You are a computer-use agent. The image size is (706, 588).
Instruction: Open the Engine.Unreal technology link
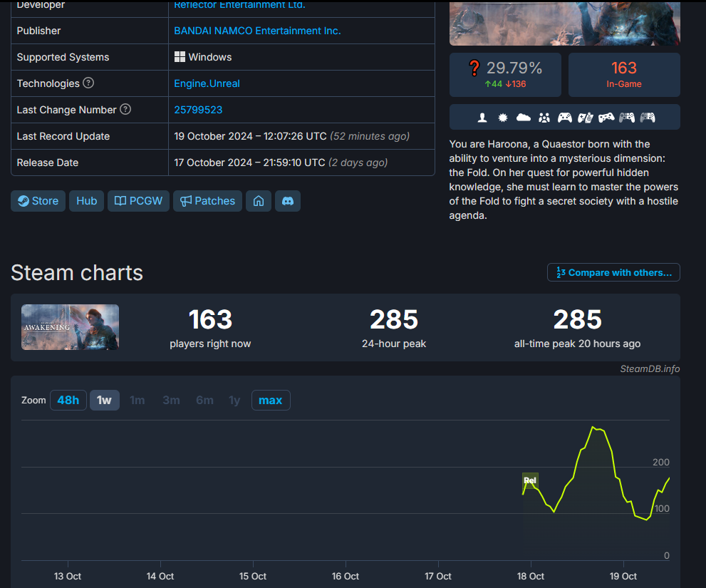(x=207, y=83)
